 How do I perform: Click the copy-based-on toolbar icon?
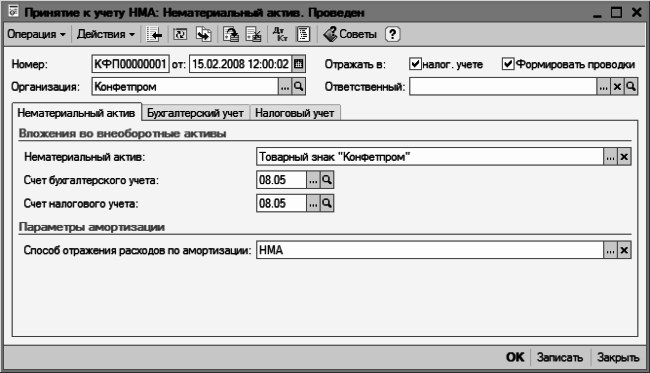click(204, 34)
